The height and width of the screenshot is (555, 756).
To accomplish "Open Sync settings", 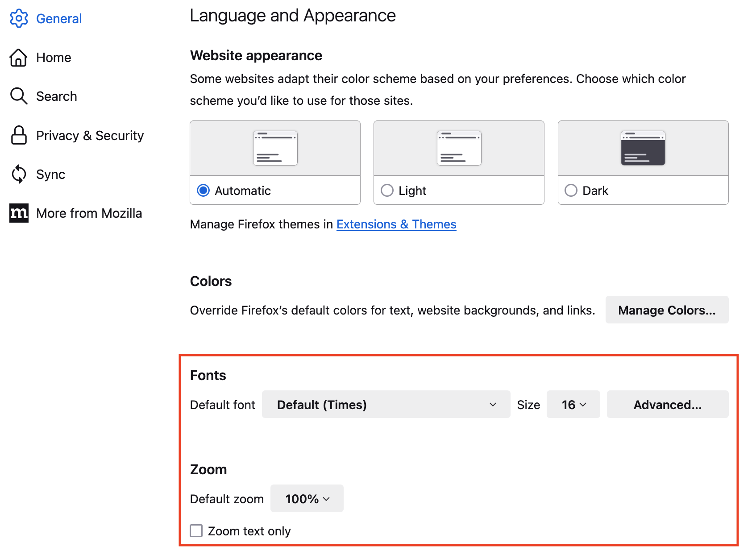I will click(51, 174).
